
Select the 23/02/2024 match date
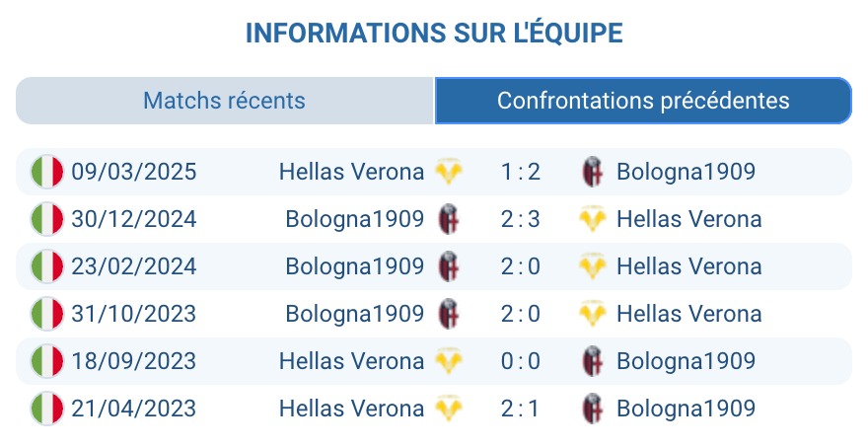133,266
